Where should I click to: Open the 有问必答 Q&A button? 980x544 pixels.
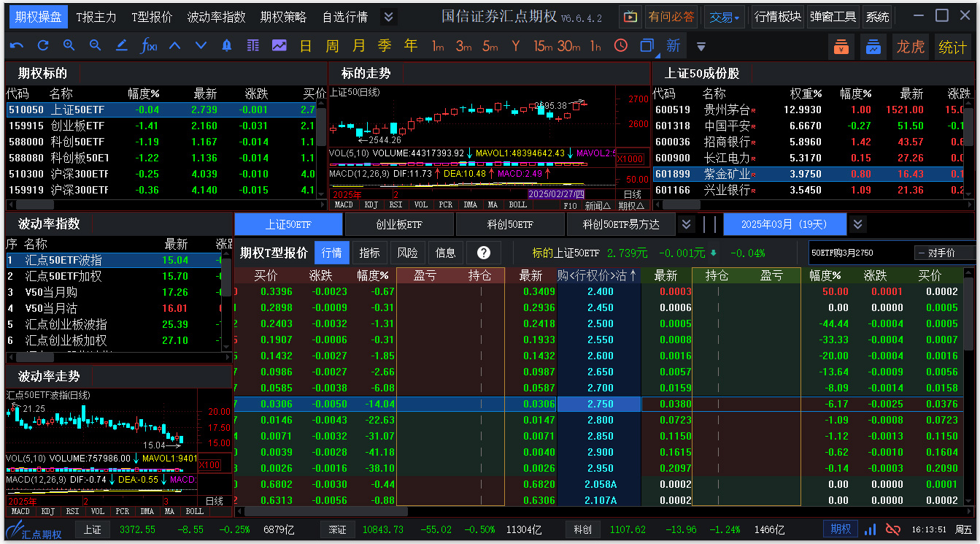click(671, 17)
